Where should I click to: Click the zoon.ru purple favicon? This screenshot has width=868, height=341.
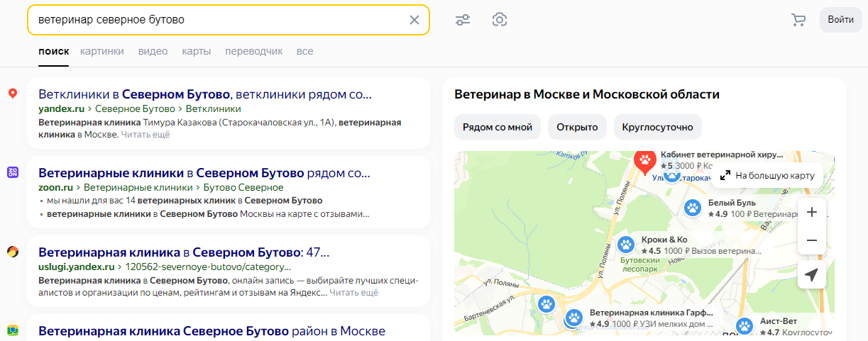(x=12, y=172)
